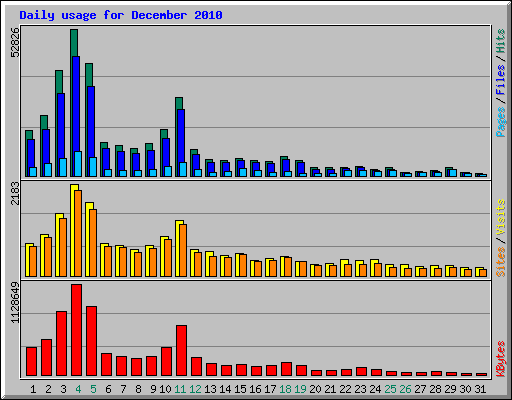Click day label 13 on the x-axis

coord(210,389)
